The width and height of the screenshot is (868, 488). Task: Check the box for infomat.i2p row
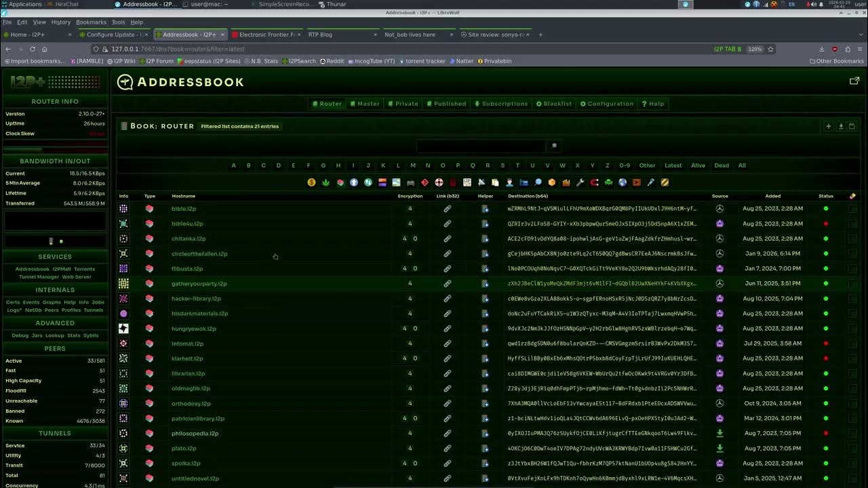point(852,344)
